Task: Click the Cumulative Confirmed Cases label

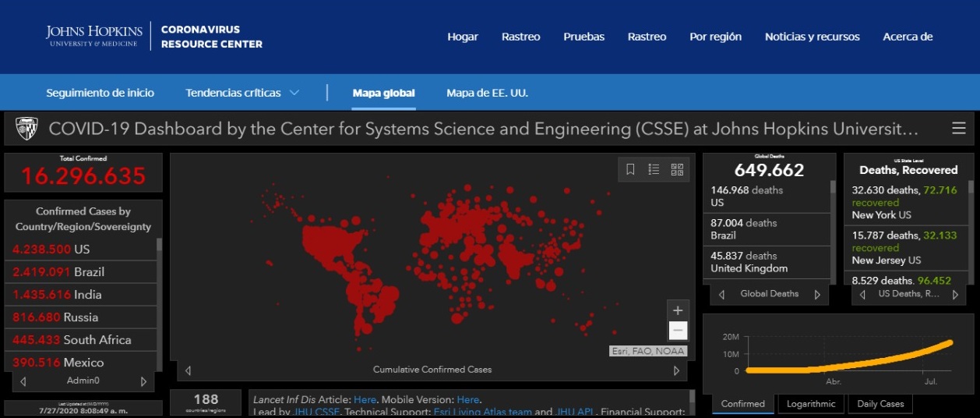Action: 432,370
